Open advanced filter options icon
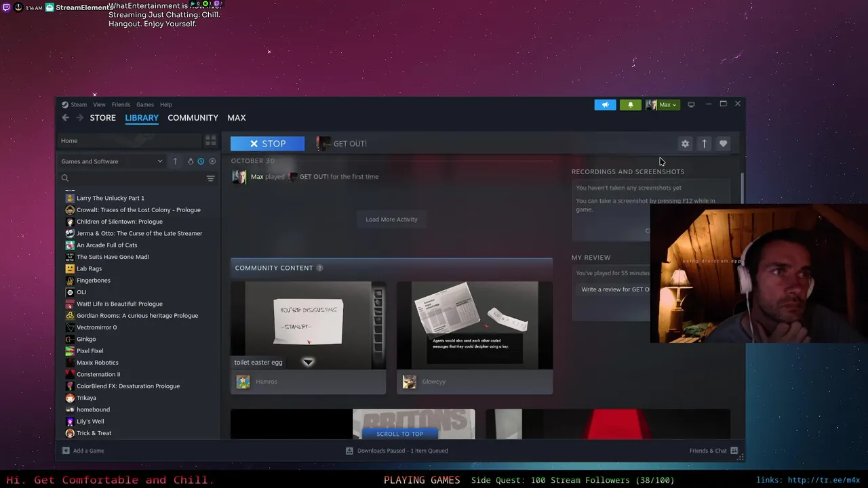The height and width of the screenshot is (488, 868). point(210,178)
